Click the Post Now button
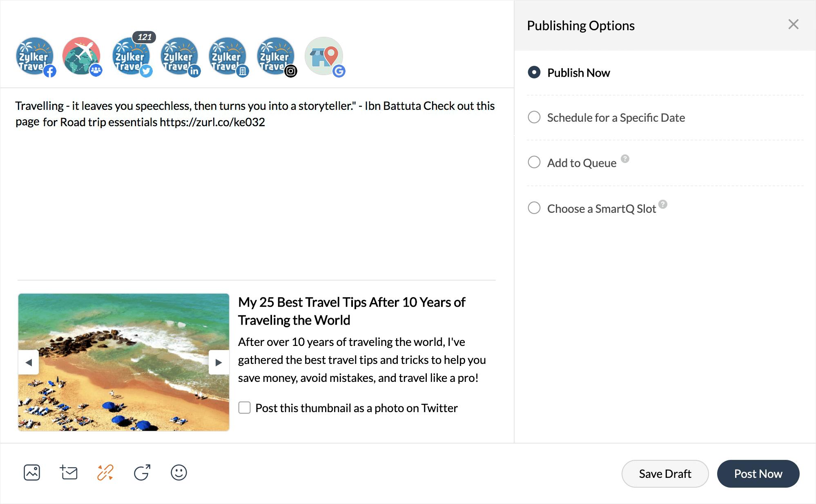This screenshot has height=504, width=816. point(758,474)
